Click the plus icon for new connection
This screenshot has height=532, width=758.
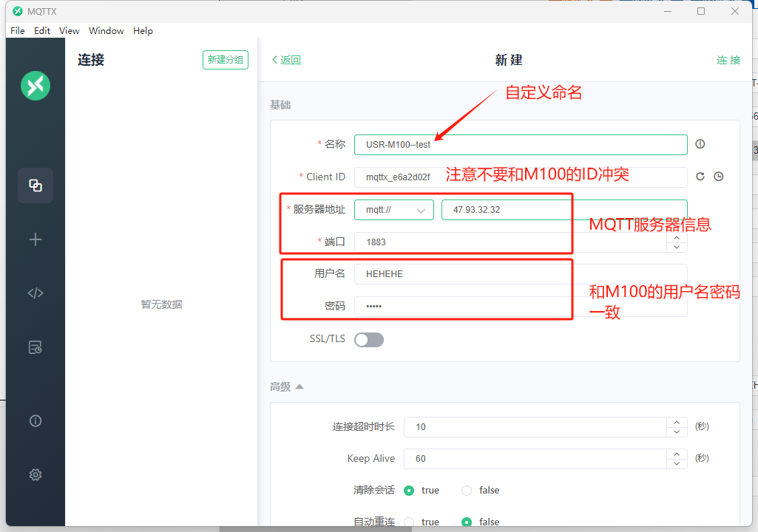tap(35, 239)
